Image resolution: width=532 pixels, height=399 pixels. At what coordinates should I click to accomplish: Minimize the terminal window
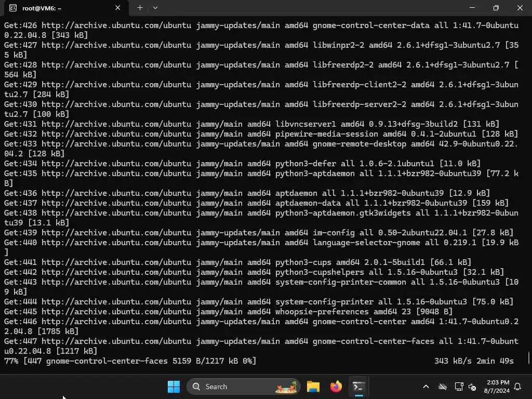pyautogui.click(x=472, y=8)
